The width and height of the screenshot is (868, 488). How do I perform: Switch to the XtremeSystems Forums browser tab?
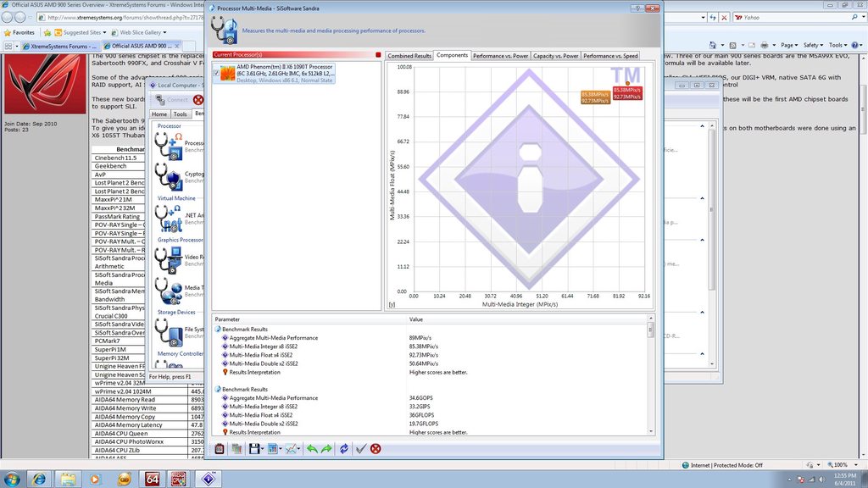coord(59,47)
